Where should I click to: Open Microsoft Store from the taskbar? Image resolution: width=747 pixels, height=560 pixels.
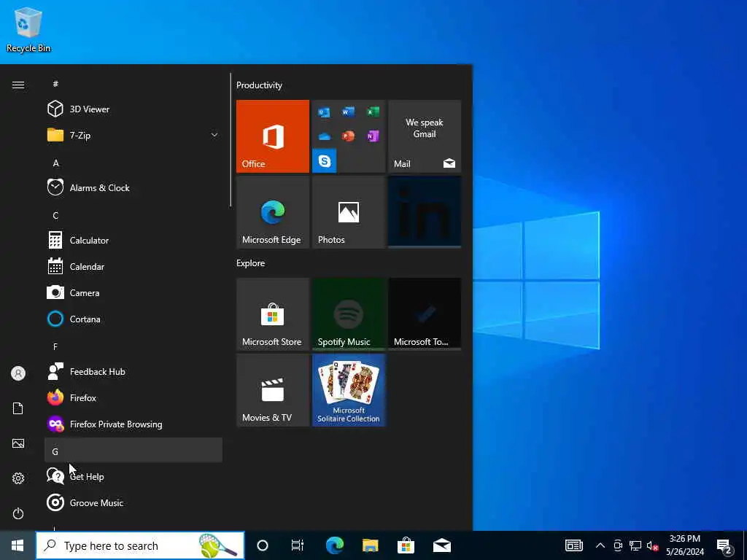pyautogui.click(x=406, y=545)
